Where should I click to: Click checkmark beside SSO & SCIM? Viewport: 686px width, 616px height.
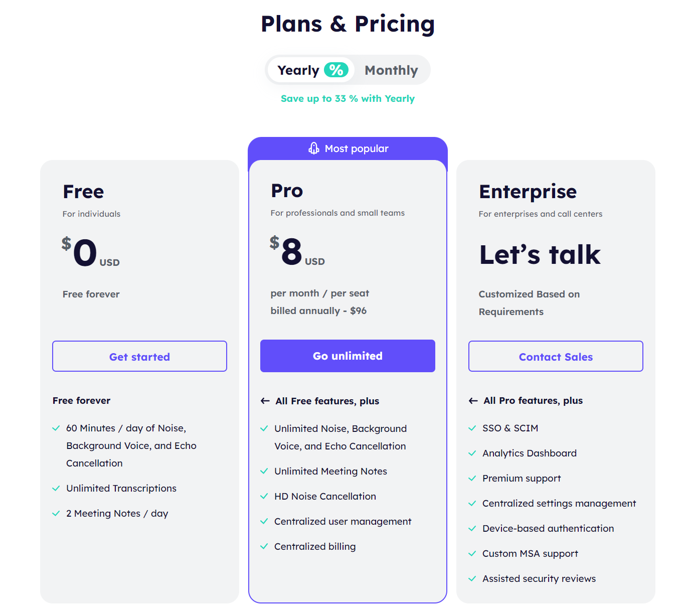point(472,428)
